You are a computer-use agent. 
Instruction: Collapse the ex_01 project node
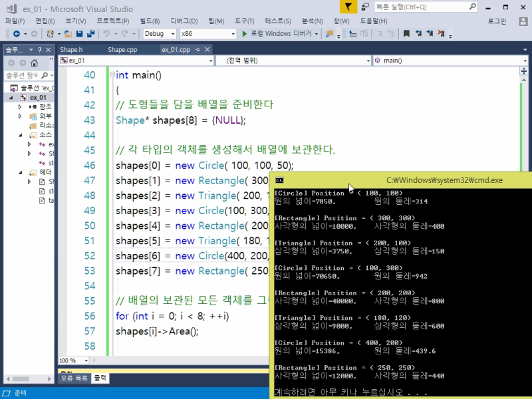pyautogui.click(x=11, y=98)
